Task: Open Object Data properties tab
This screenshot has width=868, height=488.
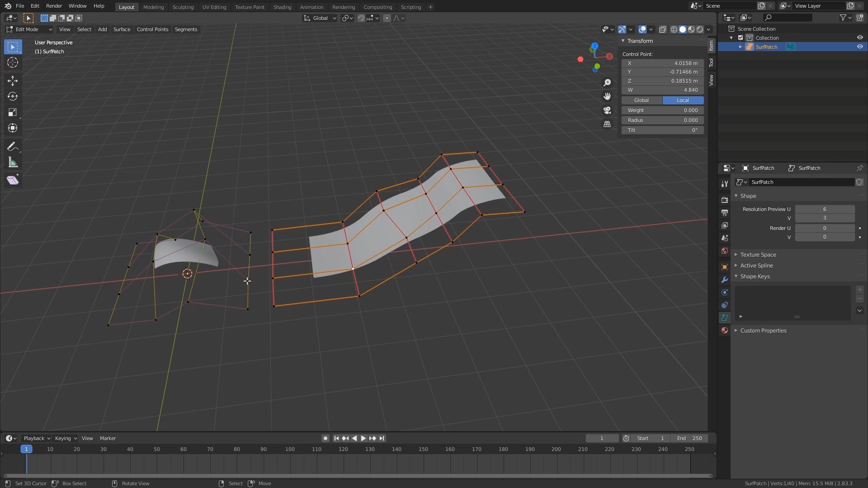Action: click(725, 318)
